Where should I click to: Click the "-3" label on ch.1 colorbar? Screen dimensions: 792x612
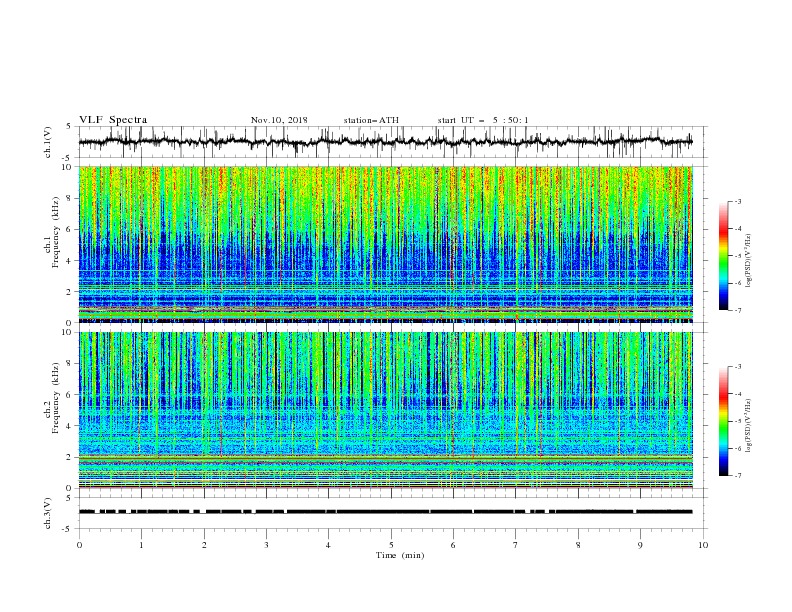738,202
